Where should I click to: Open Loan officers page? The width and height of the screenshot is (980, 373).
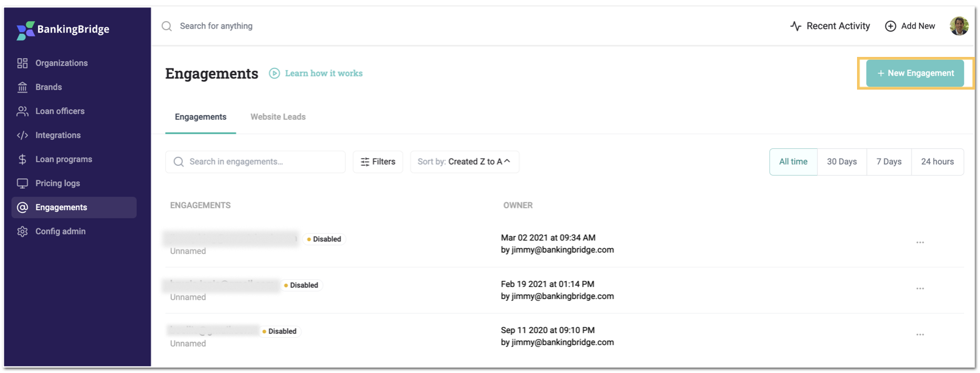[60, 111]
